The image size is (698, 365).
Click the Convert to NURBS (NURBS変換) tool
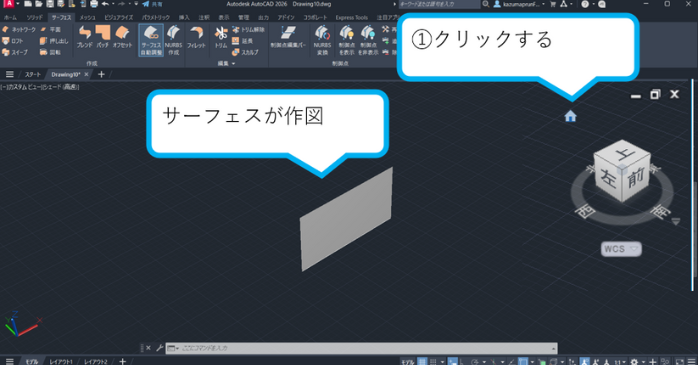click(x=322, y=40)
